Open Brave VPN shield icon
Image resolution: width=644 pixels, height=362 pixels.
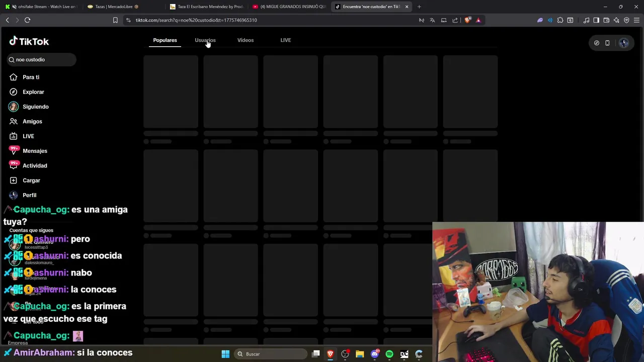pyautogui.click(x=626, y=20)
